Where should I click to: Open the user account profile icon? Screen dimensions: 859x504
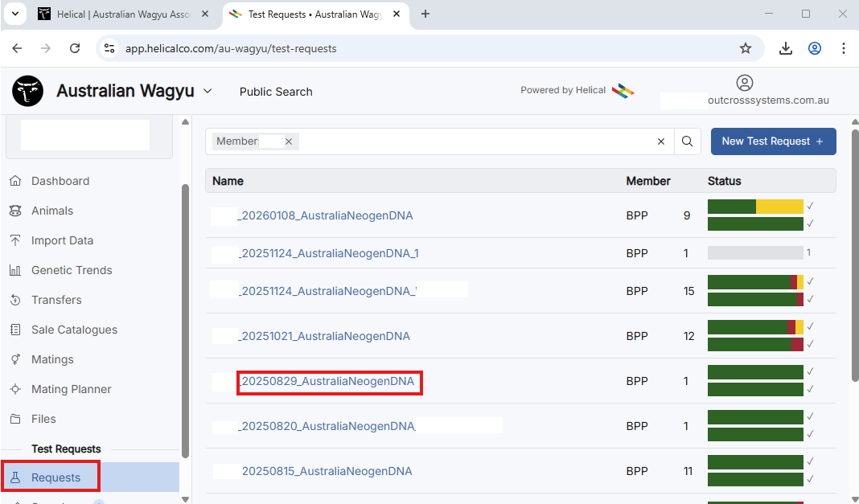point(745,83)
